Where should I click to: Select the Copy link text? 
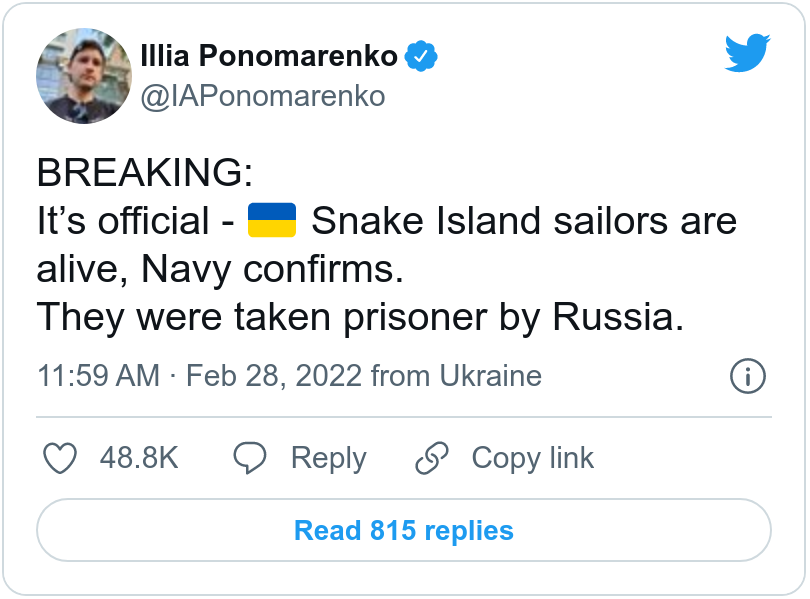pyautogui.click(x=532, y=458)
